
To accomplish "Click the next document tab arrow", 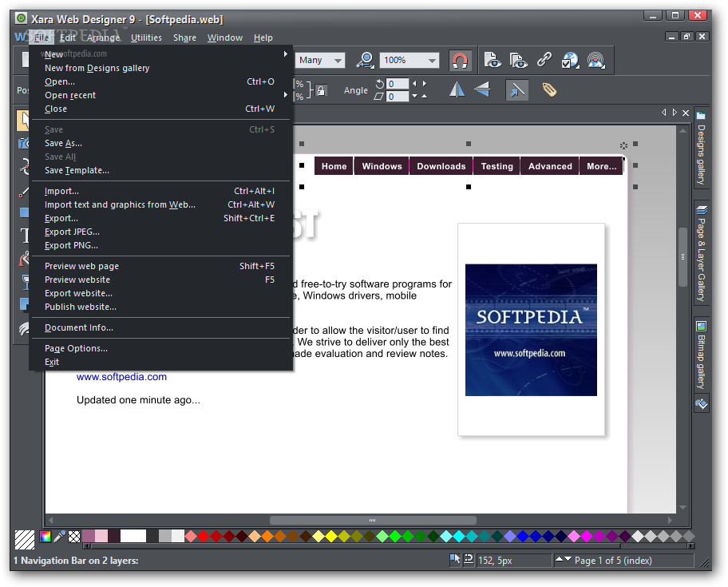I will coord(675,113).
